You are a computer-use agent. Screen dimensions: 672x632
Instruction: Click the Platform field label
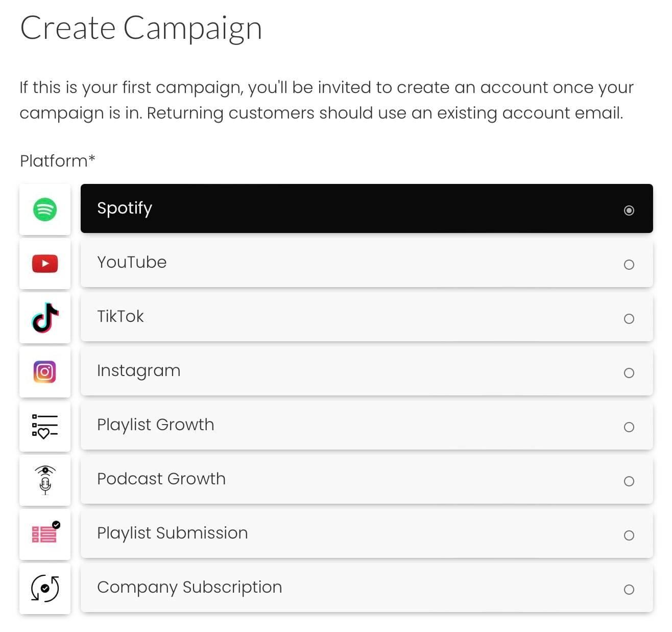[x=57, y=160]
